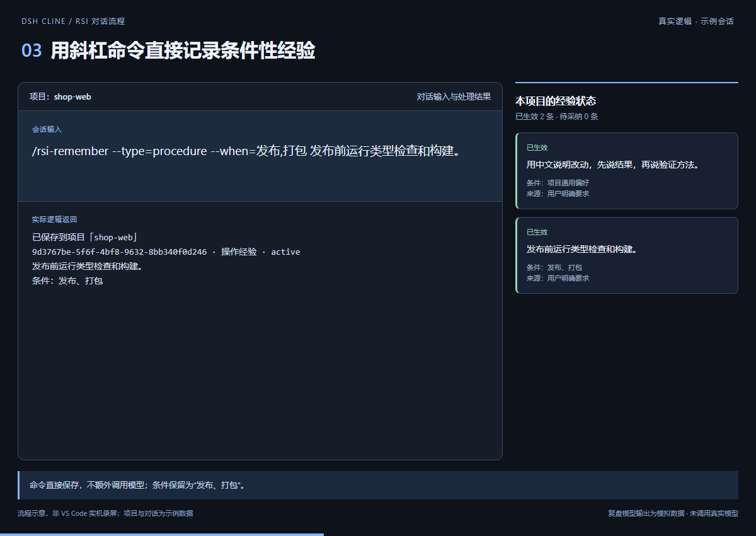This screenshot has width=756, height=536.
Task: Click the '已保存到项目「shop-web」' result line
Action: pyautogui.click(x=85, y=238)
